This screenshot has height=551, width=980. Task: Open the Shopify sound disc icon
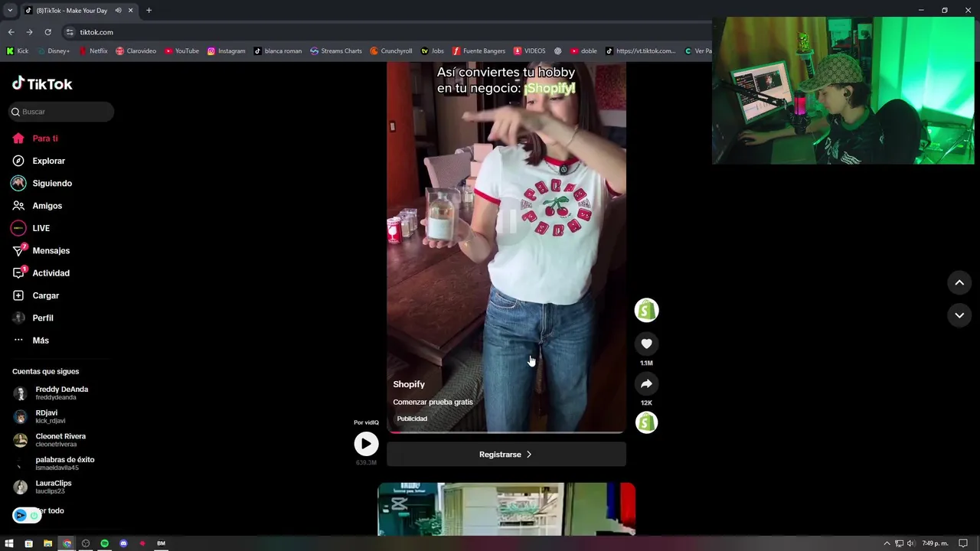(x=646, y=422)
